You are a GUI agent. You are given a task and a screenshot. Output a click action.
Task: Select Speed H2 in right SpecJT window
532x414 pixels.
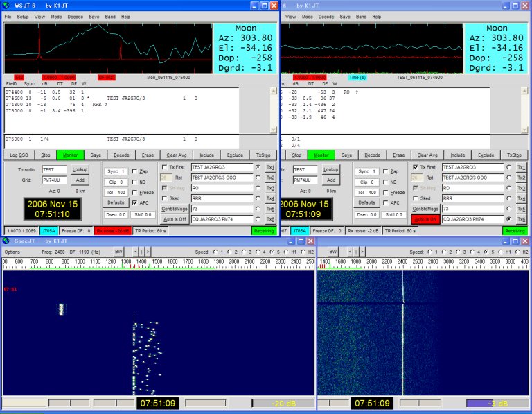(517, 252)
